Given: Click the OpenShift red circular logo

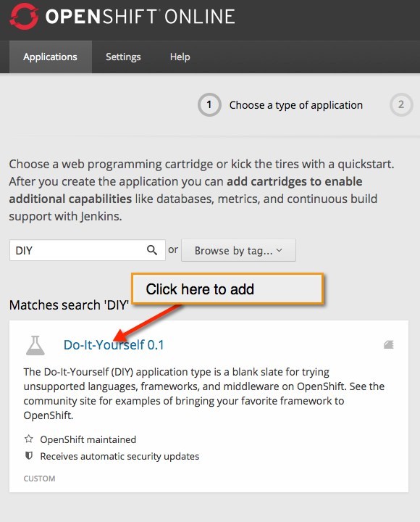Looking at the screenshot, I should coord(24,16).
